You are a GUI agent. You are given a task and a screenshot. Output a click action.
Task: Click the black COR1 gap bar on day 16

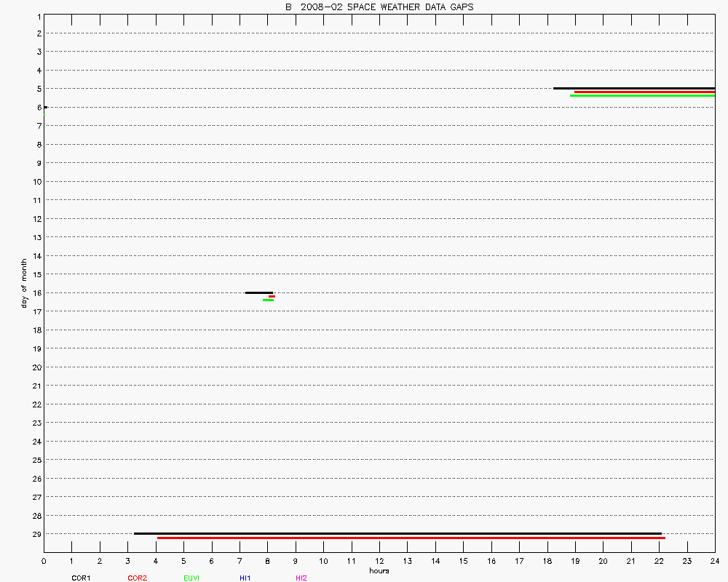(x=258, y=292)
